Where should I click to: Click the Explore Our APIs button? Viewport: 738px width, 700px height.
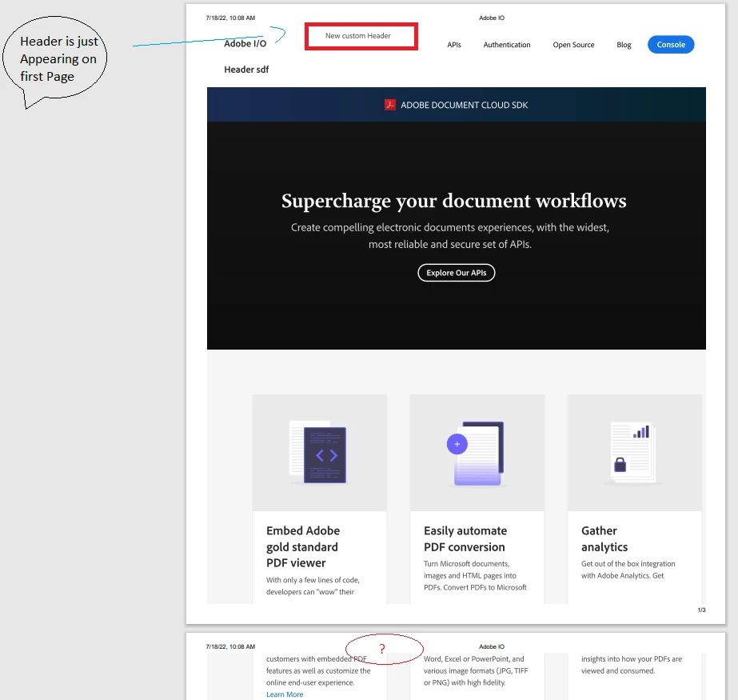click(x=456, y=273)
